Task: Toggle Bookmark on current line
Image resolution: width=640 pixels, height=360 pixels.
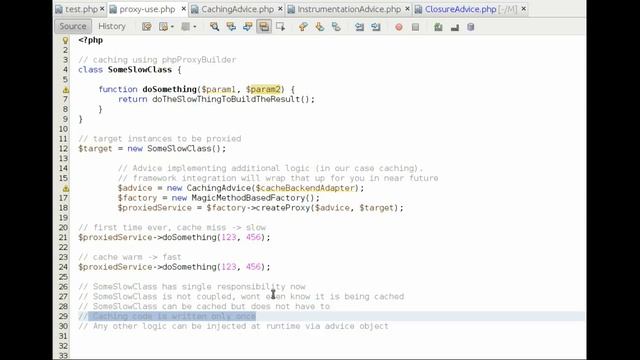Action: [336, 27]
